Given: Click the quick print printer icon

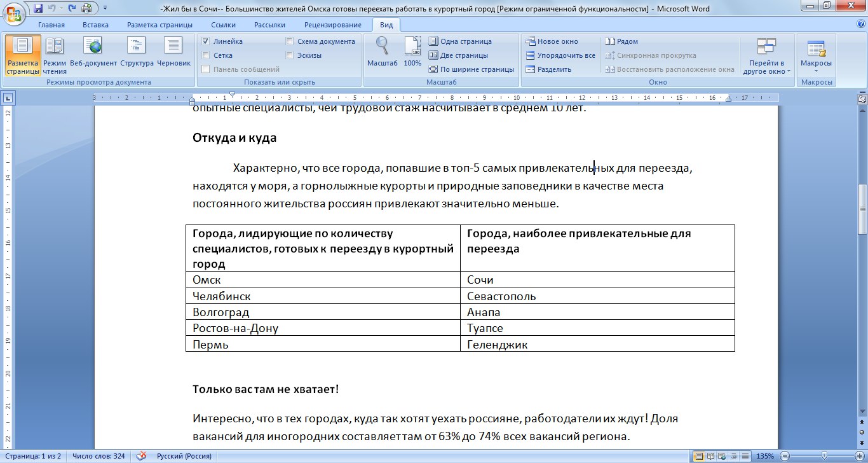Looking at the screenshot, I should point(86,9).
